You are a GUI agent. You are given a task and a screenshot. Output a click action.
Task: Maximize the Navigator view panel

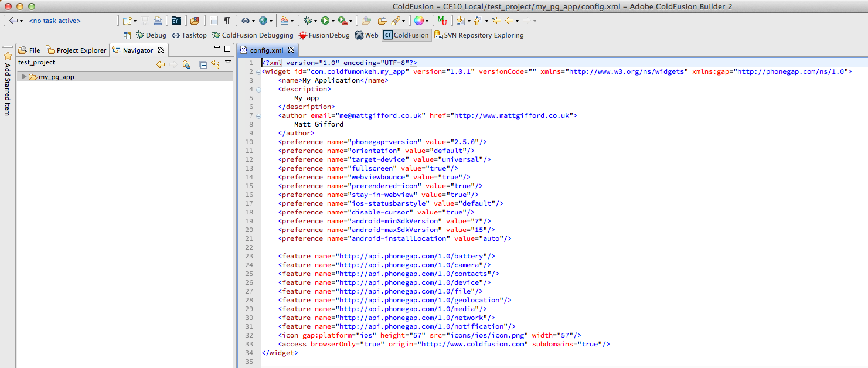(x=227, y=49)
